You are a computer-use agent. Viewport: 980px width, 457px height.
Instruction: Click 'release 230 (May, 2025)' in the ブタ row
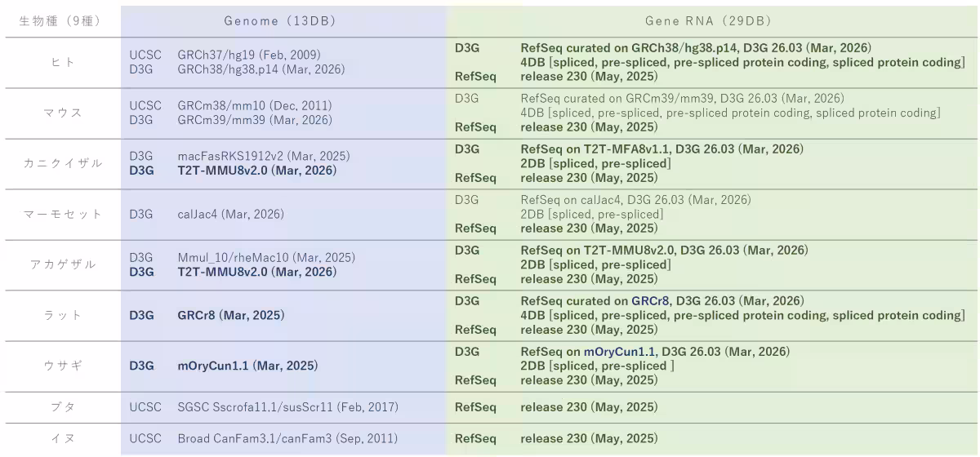tap(589, 406)
